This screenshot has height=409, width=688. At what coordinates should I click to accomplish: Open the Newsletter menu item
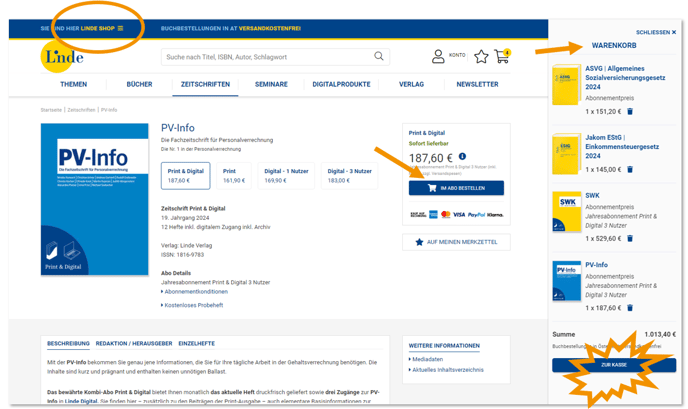(x=477, y=84)
